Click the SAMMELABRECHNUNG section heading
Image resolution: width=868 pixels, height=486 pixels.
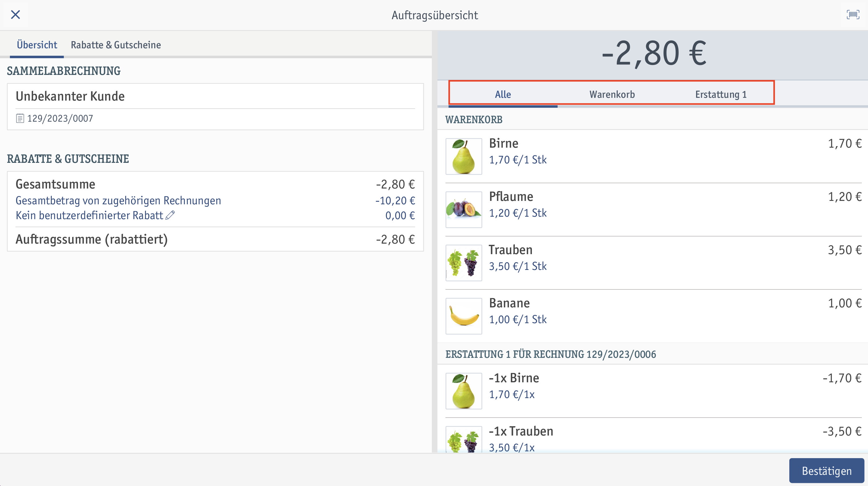[x=64, y=71]
